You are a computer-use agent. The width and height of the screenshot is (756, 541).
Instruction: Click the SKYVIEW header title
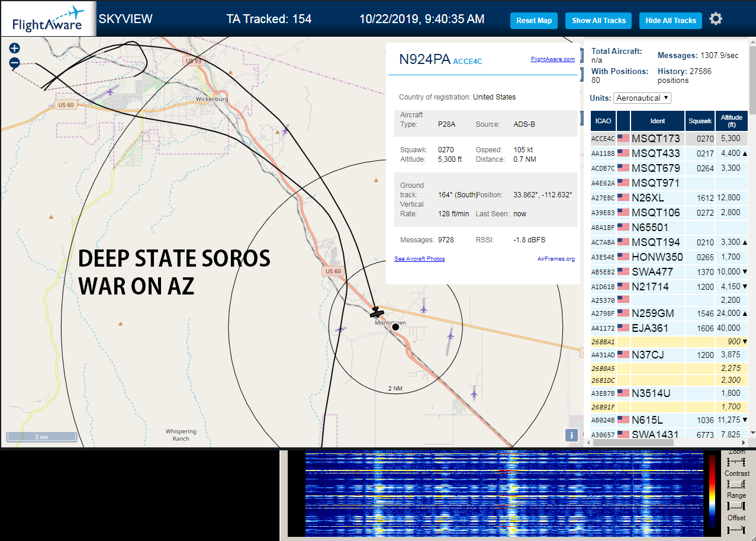tap(126, 19)
